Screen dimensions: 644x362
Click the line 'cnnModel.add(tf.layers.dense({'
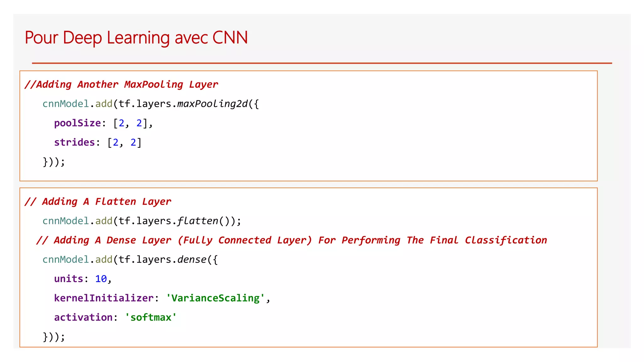[x=130, y=260]
